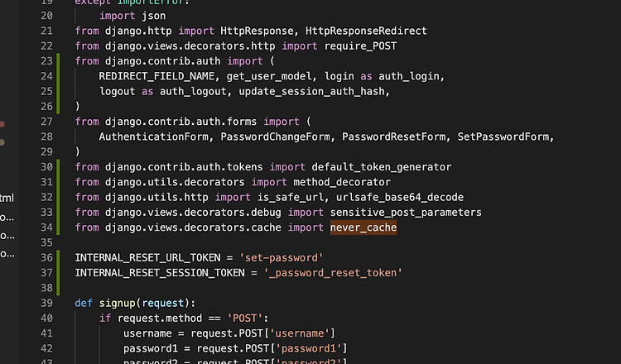The height and width of the screenshot is (364, 621).
Task: Click update_session_auth_hash identifier
Action: click(x=311, y=91)
